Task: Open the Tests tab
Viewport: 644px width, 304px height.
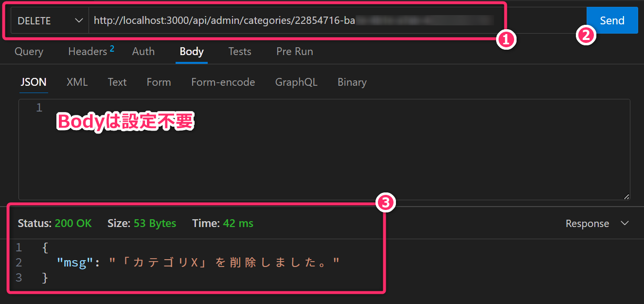Action: [240, 52]
